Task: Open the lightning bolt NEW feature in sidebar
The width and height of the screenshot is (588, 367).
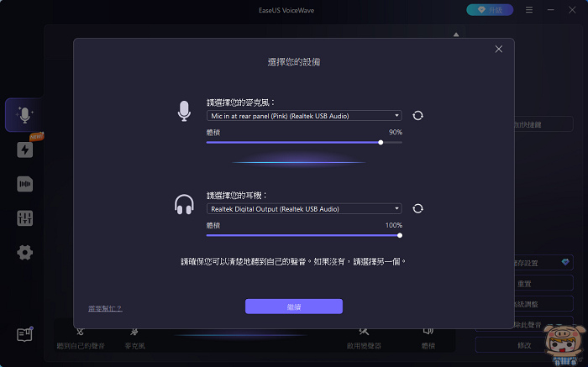Action: point(24,150)
